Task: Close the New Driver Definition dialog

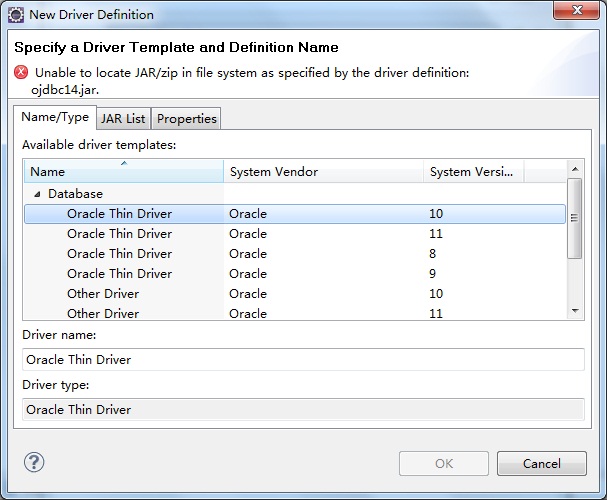Action: (x=576, y=10)
